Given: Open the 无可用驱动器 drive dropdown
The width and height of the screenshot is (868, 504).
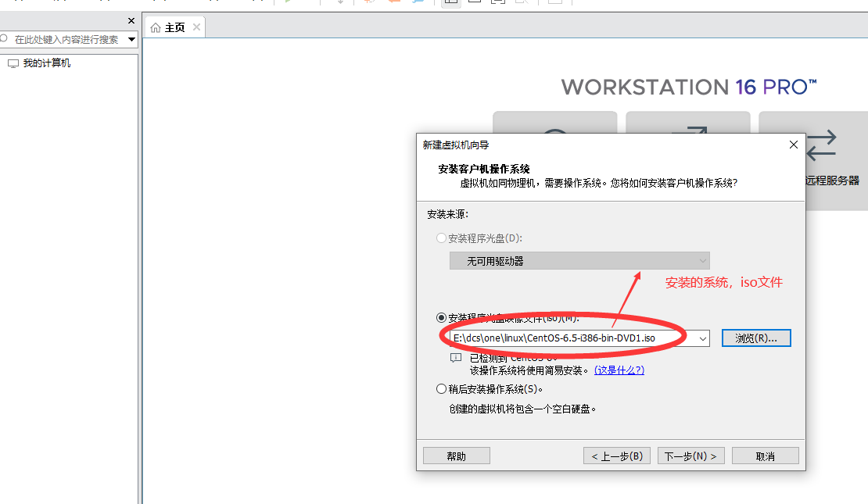Looking at the screenshot, I should click(x=579, y=260).
